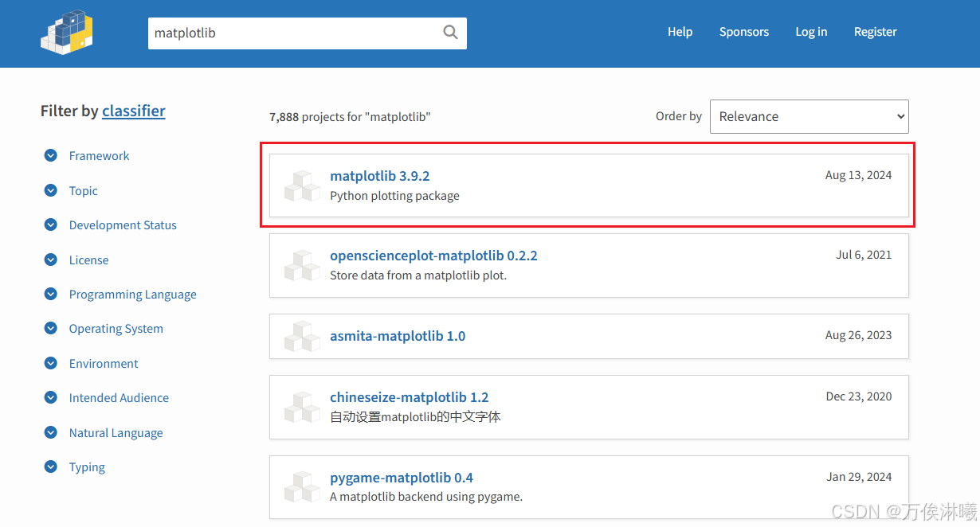Expand the License filter chevron
This screenshot has height=527, width=980.
point(51,260)
